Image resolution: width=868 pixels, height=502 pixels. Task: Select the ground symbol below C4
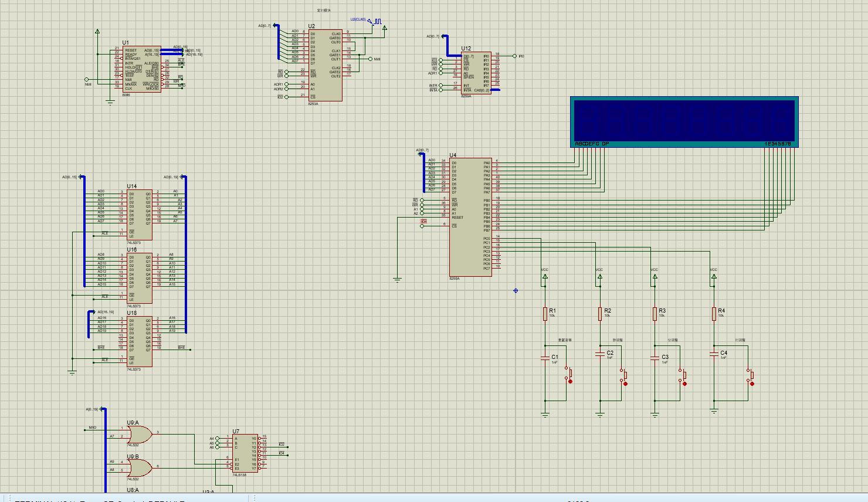[x=714, y=412]
